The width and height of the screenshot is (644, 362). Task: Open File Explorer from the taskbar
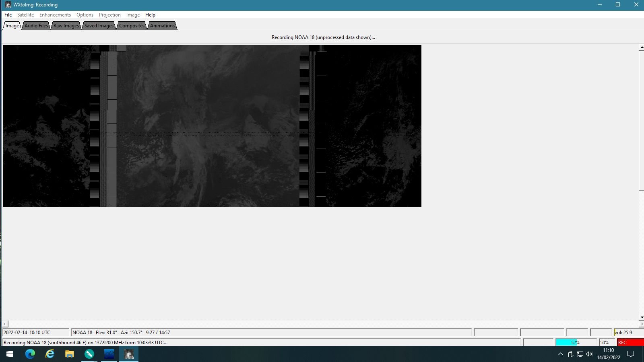click(70, 354)
